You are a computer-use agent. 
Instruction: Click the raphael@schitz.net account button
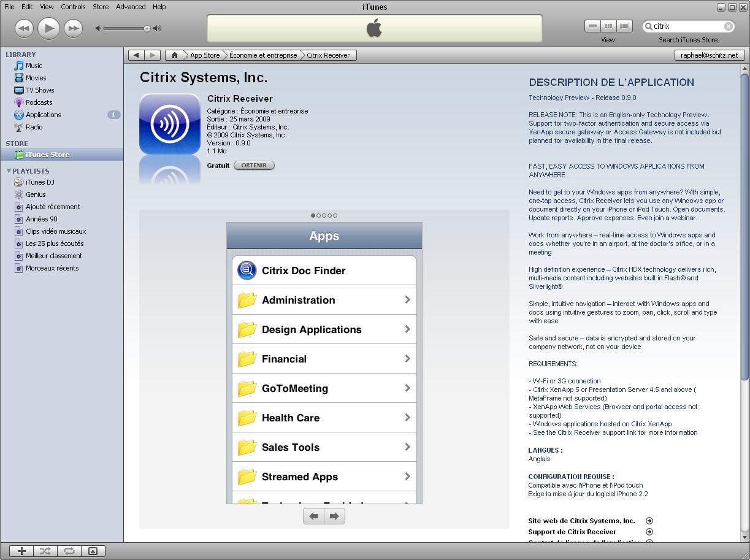(710, 55)
